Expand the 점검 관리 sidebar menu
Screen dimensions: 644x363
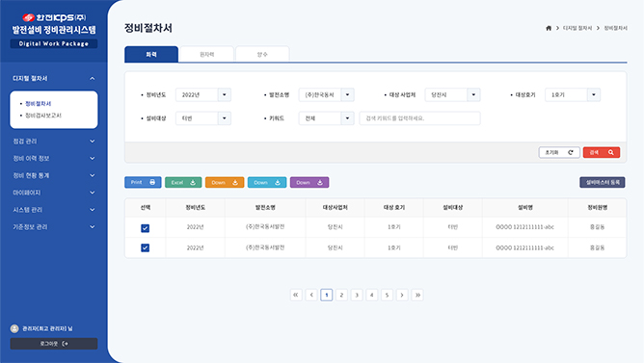coord(53,142)
